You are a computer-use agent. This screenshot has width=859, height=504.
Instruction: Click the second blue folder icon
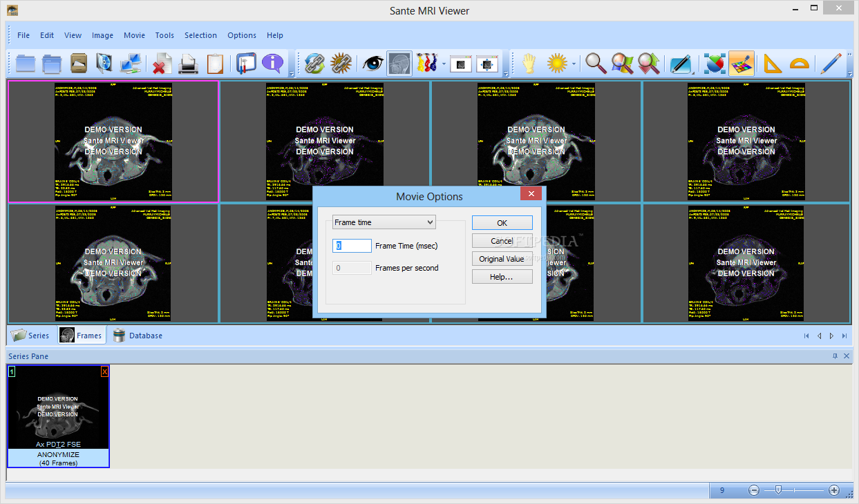[x=52, y=64]
